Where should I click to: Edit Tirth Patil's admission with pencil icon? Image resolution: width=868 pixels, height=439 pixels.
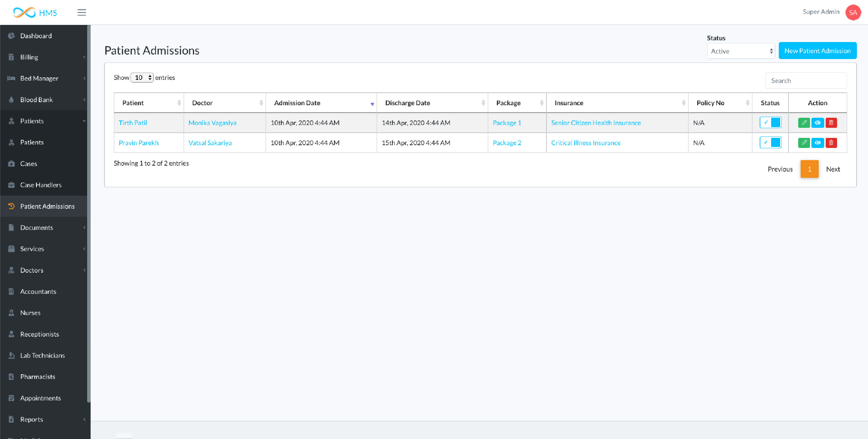(804, 123)
